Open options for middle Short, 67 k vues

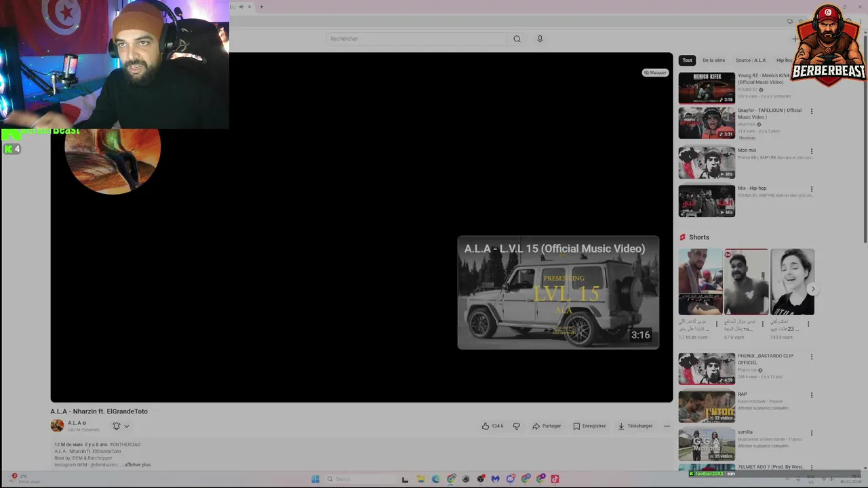tap(762, 324)
